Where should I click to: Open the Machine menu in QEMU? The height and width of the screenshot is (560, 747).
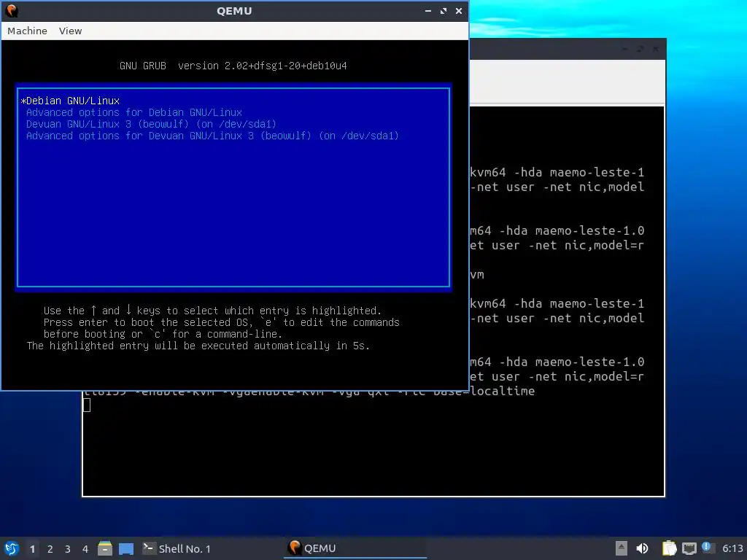[x=27, y=31]
